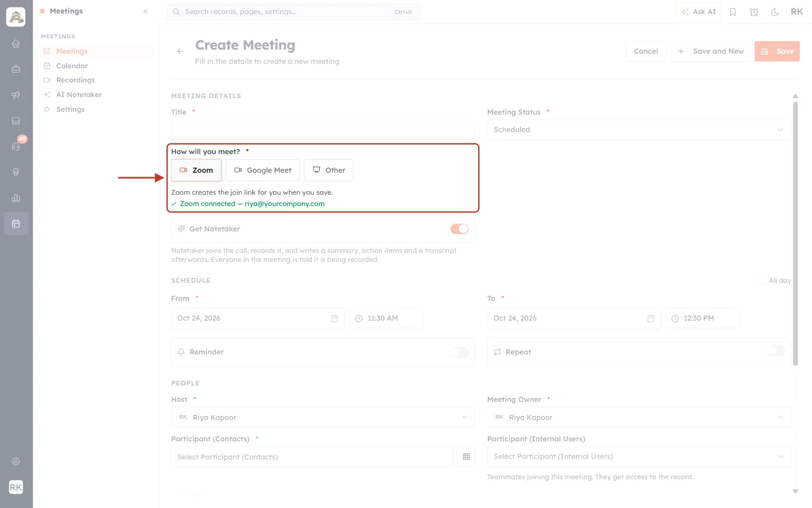Open the briefcase icon in left rail
Screen dimensions: 812x508
pyautogui.click(x=16, y=69)
